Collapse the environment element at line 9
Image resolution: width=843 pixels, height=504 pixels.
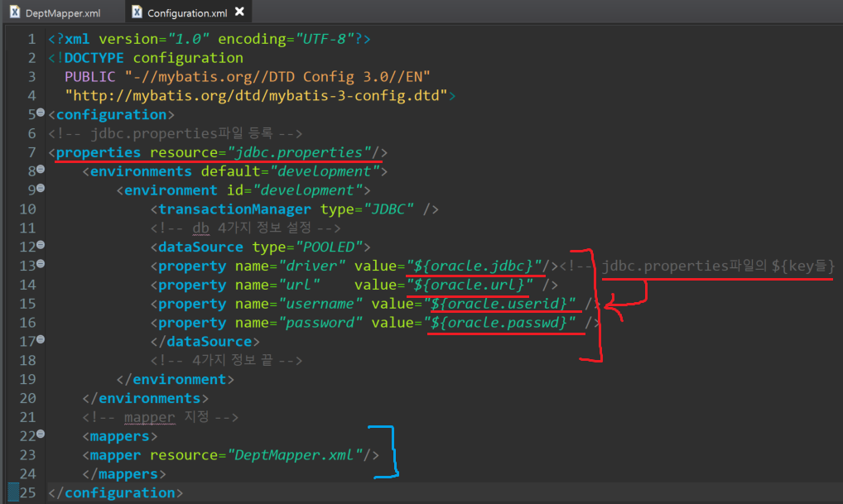pyautogui.click(x=41, y=188)
